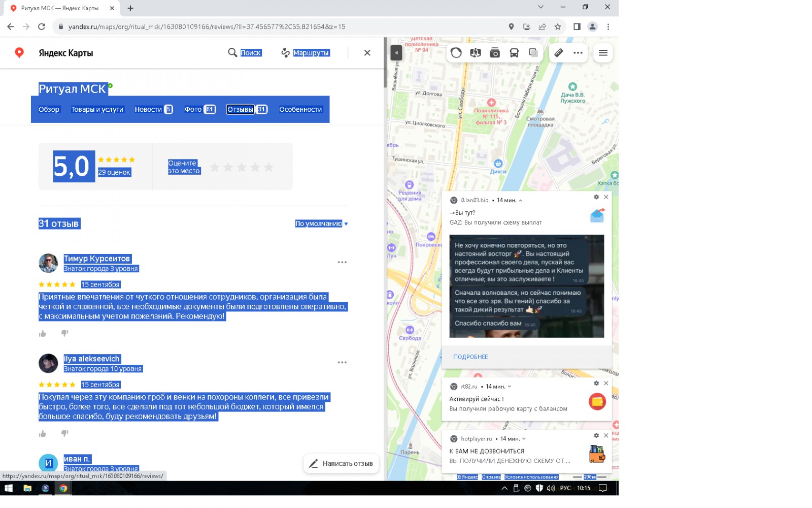This screenshot has height=508, width=812.
Task: Toggle the street panoramas map layer
Action: coord(476,53)
